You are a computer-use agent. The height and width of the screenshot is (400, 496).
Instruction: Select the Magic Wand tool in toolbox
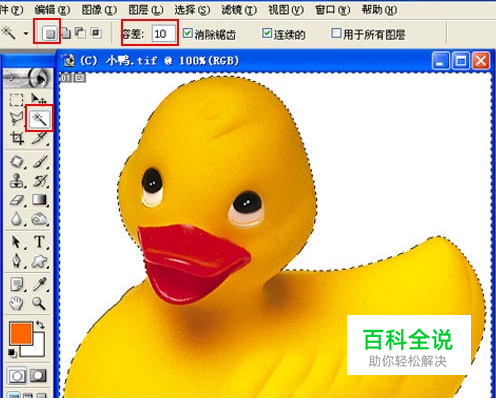pos(40,118)
